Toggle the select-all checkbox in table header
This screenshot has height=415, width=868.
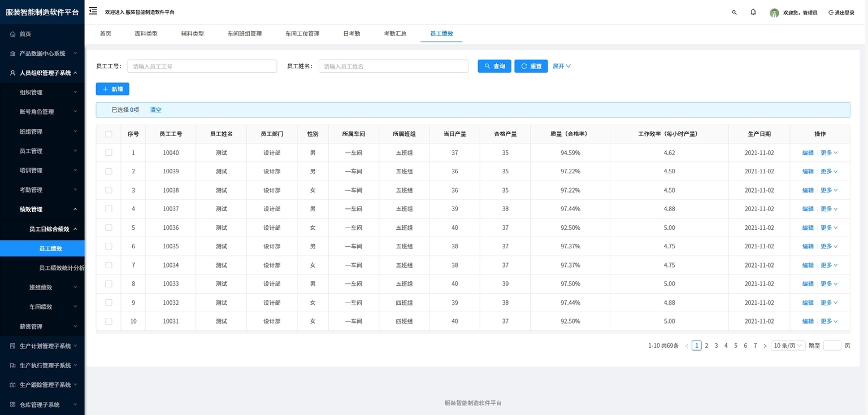click(x=108, y=134)
